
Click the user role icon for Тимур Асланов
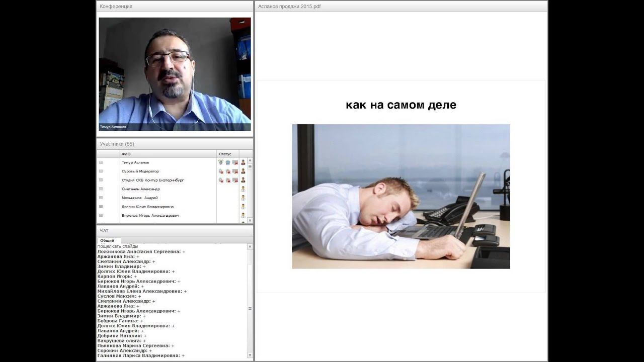pyautogui.click(x=243, y=162)
